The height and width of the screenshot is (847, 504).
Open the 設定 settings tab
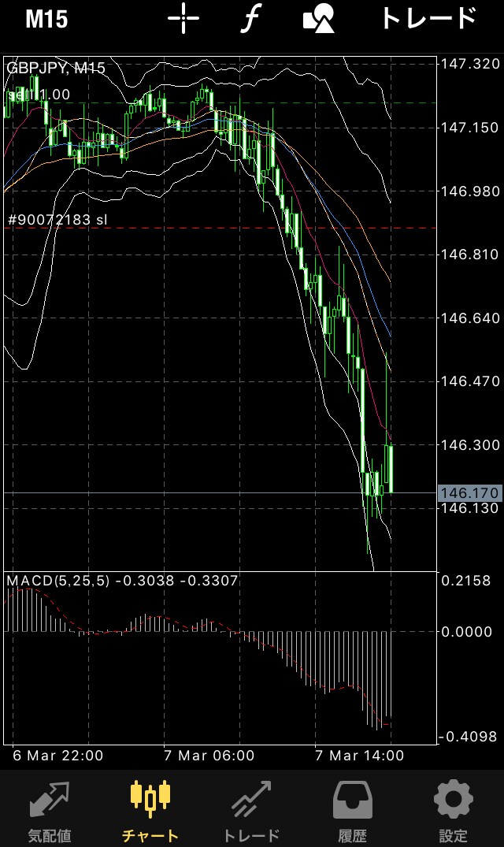[454, 811]
